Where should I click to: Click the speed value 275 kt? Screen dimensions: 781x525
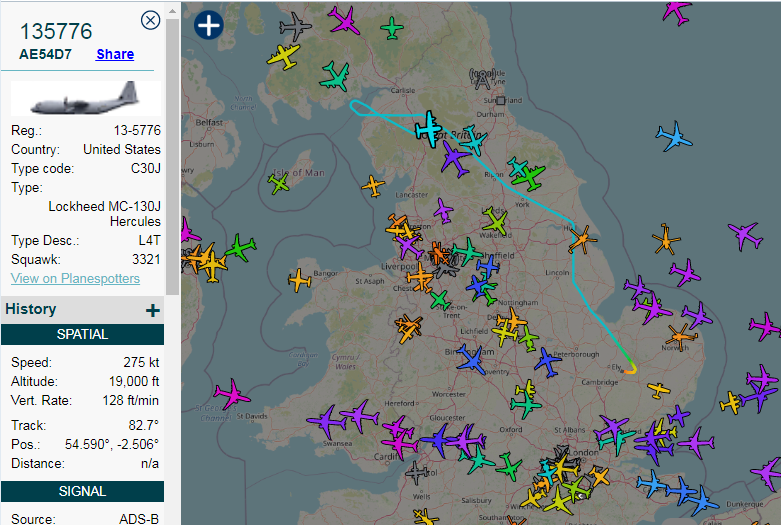tap(141, 362)
